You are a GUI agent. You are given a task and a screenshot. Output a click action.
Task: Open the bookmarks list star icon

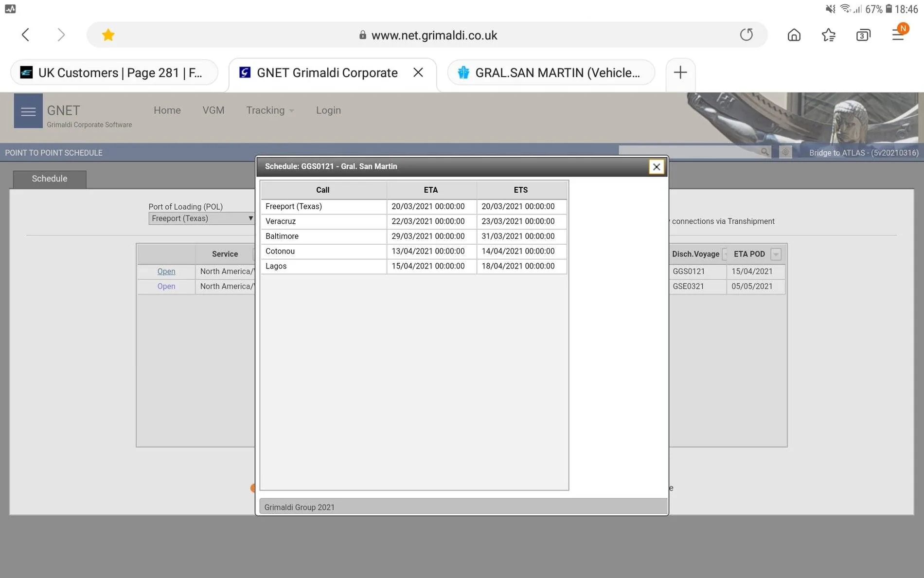click(828, 35)
